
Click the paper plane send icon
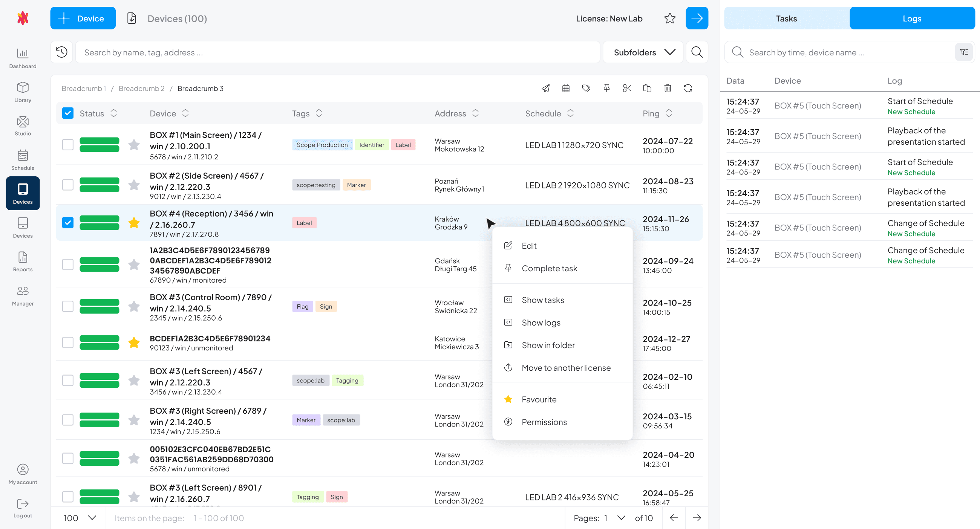[x=545, y=88]
